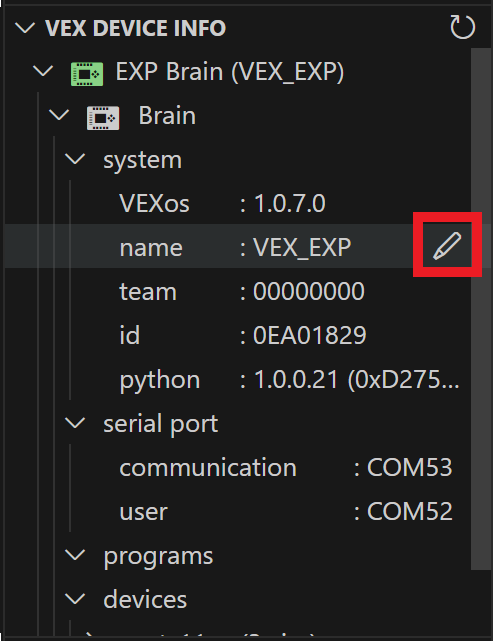Toggle the programs section chevron

point(75,555)
